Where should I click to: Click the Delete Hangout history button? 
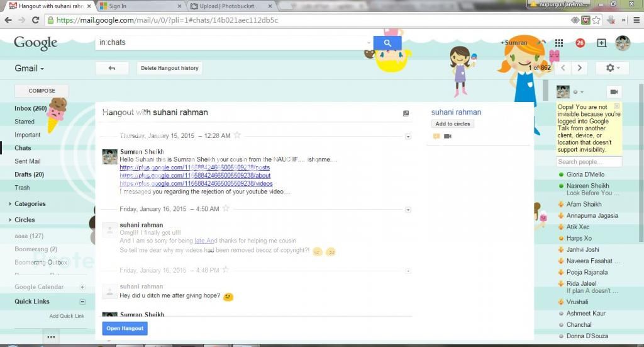169,68
